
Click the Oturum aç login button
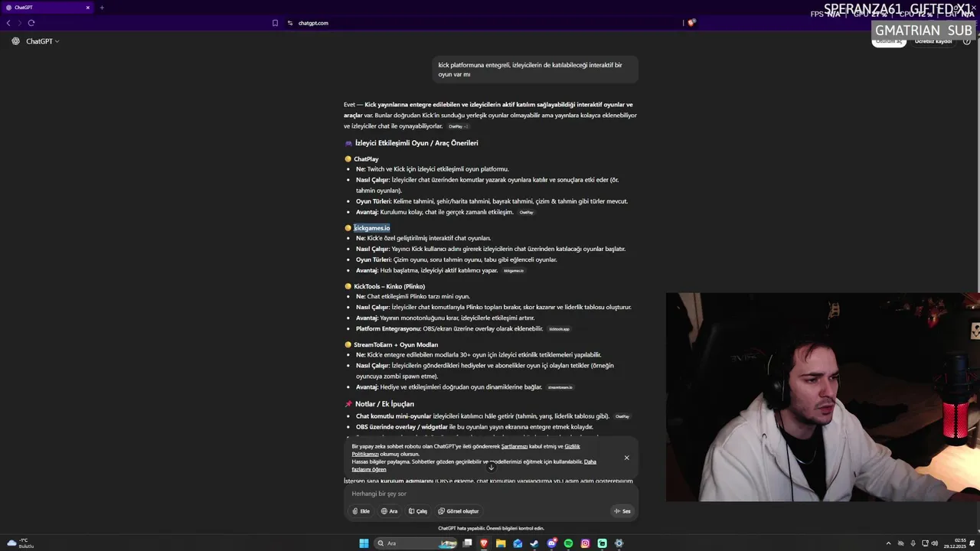click(x=889, y=41)
